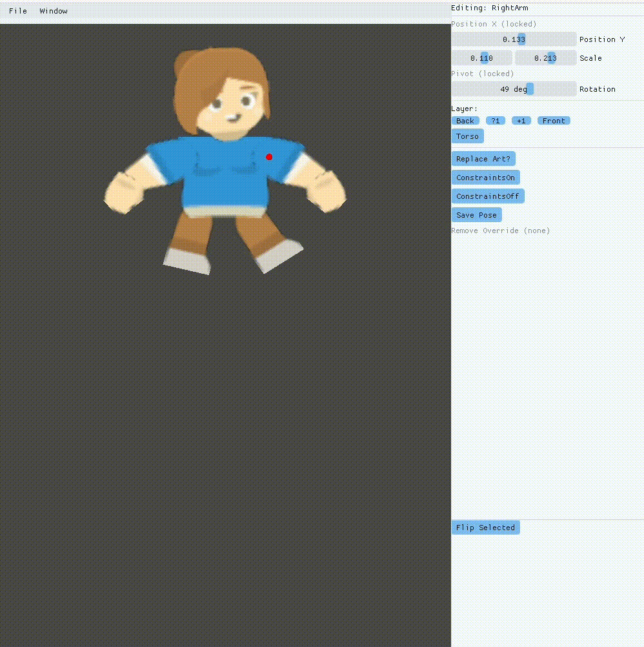Click the Position Y slider

(x=513, y=39)
